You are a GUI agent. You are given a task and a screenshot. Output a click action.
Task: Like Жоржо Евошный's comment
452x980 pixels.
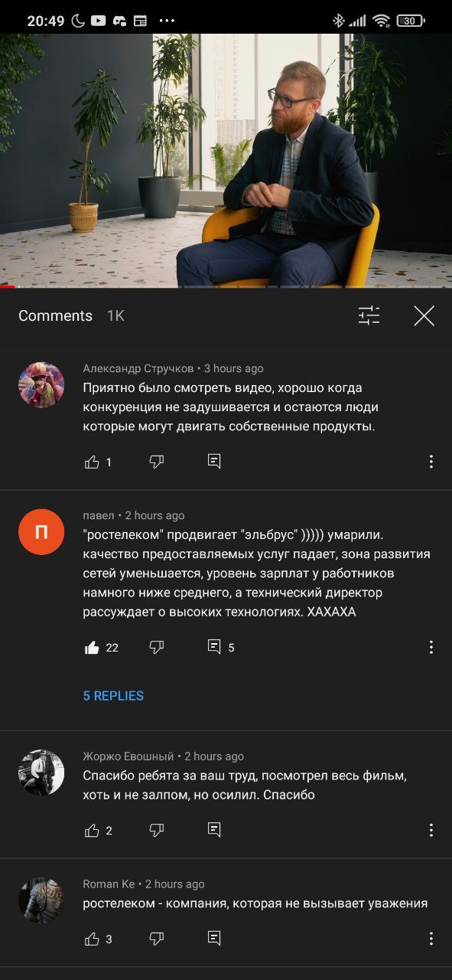[x=92, y=830]
